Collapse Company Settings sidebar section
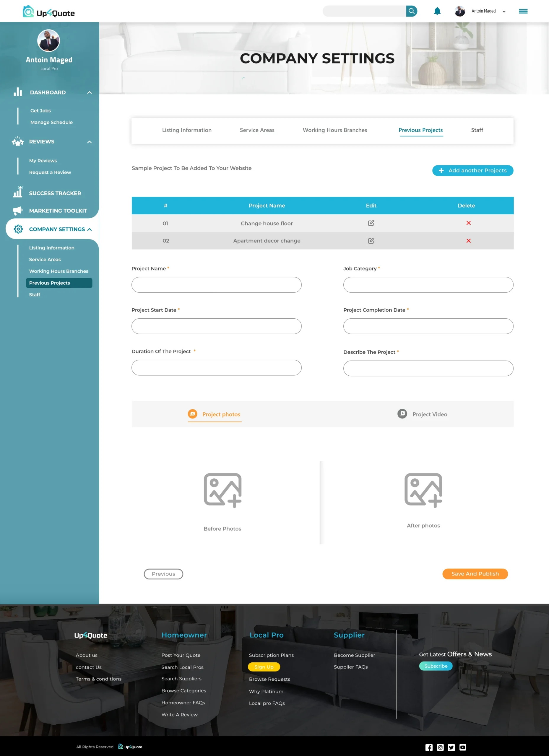 tap(90, 229)
